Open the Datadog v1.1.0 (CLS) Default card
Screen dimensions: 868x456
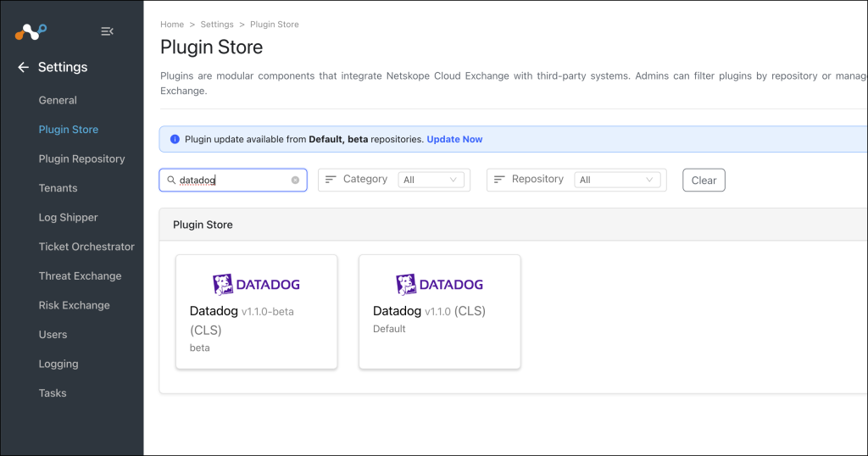pos(440,312)
